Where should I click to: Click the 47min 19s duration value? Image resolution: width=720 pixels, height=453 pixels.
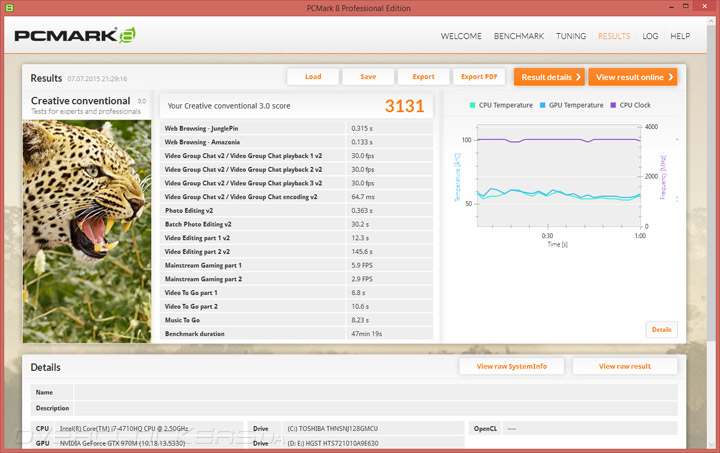(x=366, y=334)
